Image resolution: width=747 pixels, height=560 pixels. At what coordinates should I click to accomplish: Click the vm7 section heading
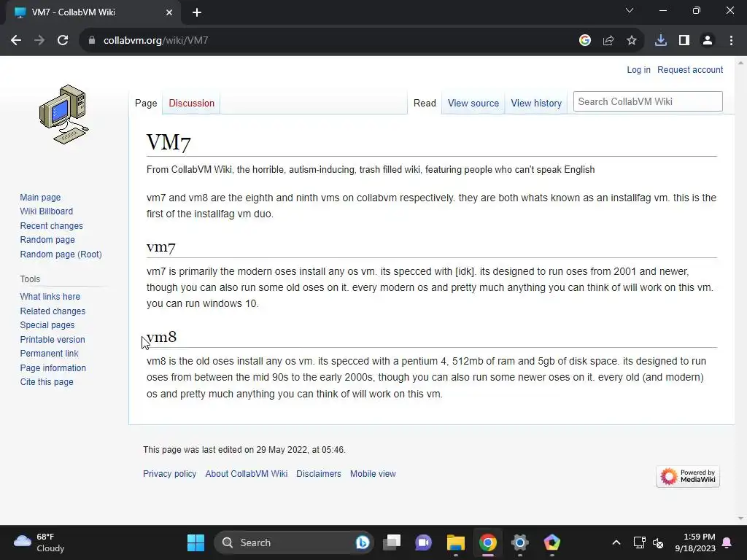pos(161,246)
